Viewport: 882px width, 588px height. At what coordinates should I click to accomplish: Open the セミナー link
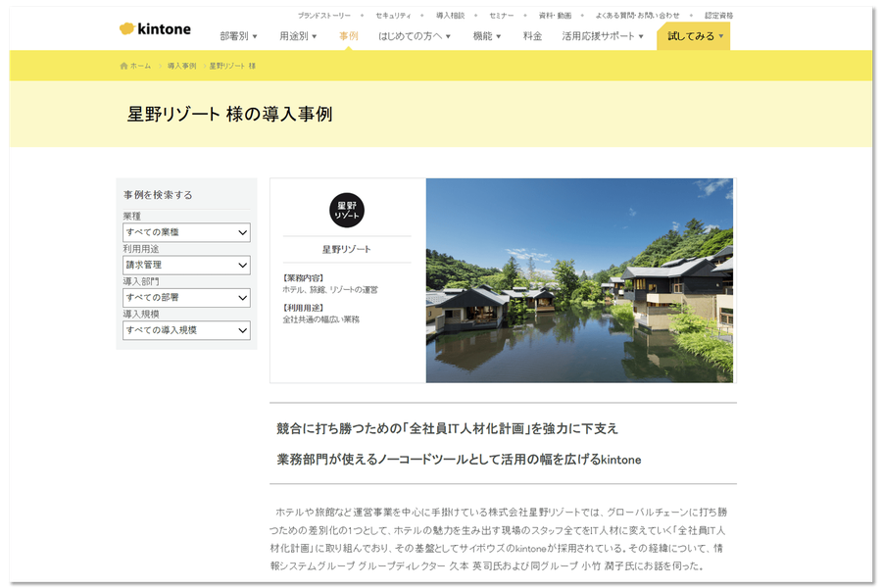tap(501, 16)
